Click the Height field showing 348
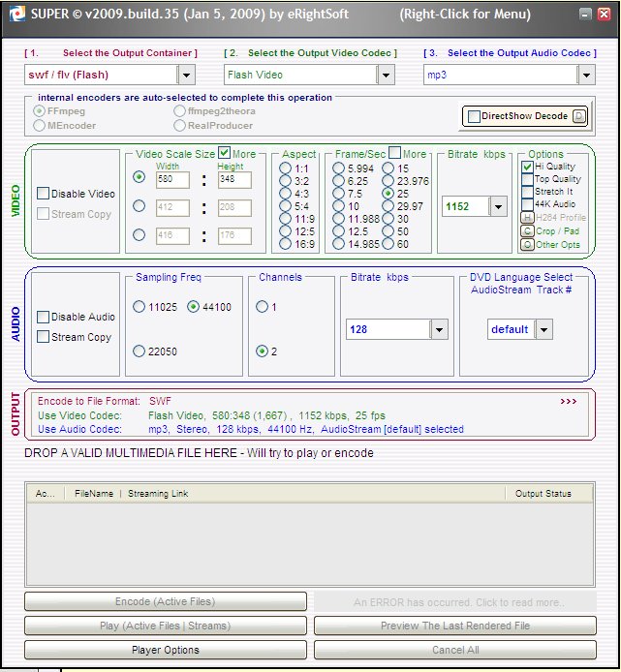Image resolution: width=621 pixels, height=672 pixels. tap(234, 180)
